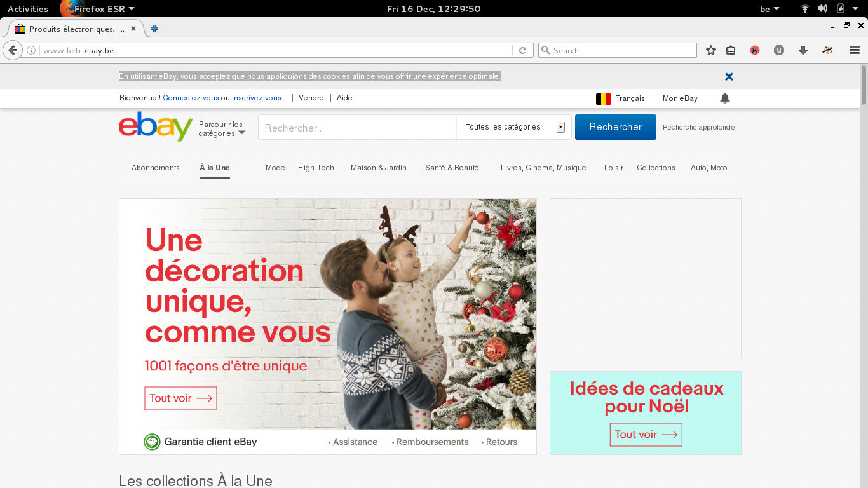Reload the page using the refresh icon
868x488 pixels.
pos(522,50)
